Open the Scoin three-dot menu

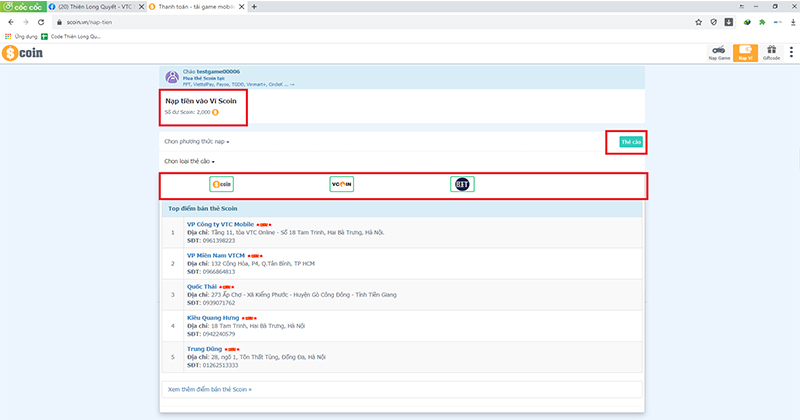[791, 52]
